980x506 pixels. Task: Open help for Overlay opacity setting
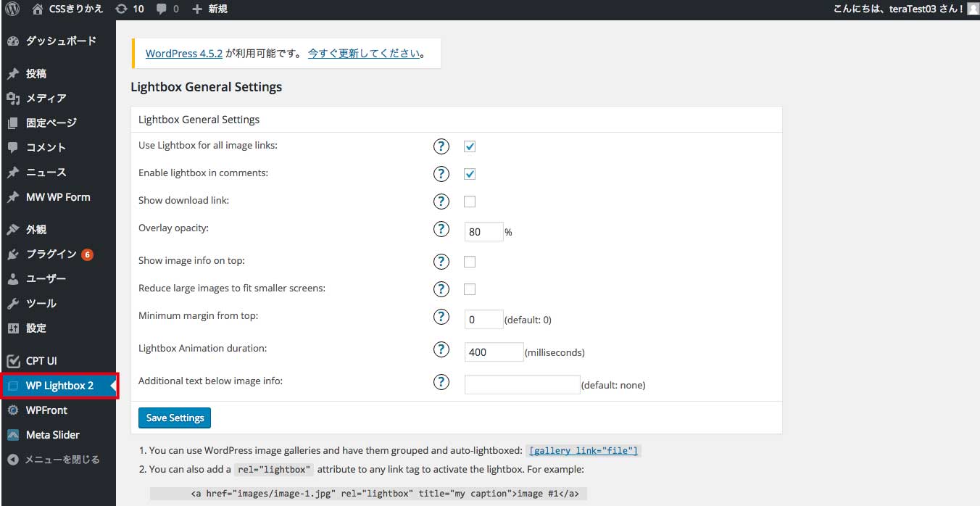(441, 229)
